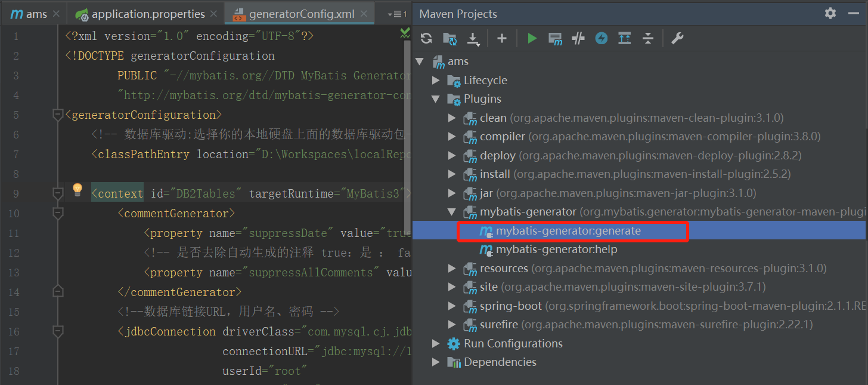This screenshot has height=385, width=868.
Task: Select the surefire plugin row
Action: pos(640,325)
